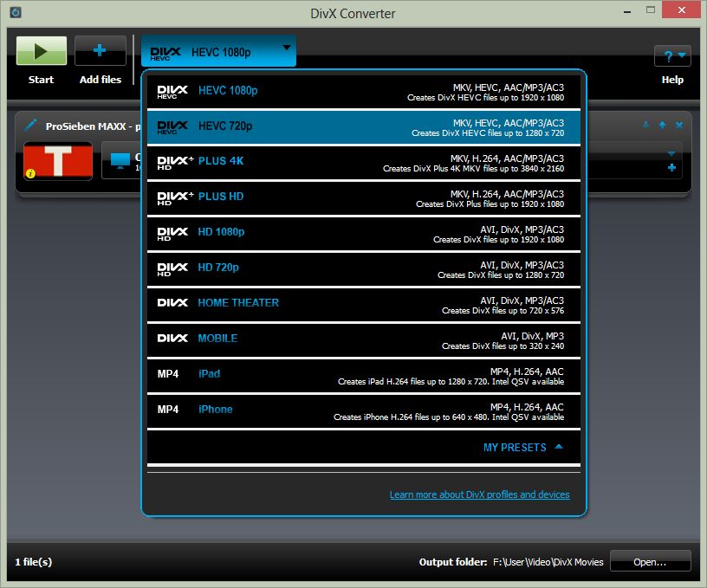The image size is (707, 588).
Task: Open Learn more about DivX profiles link
Action: point(479,494)
